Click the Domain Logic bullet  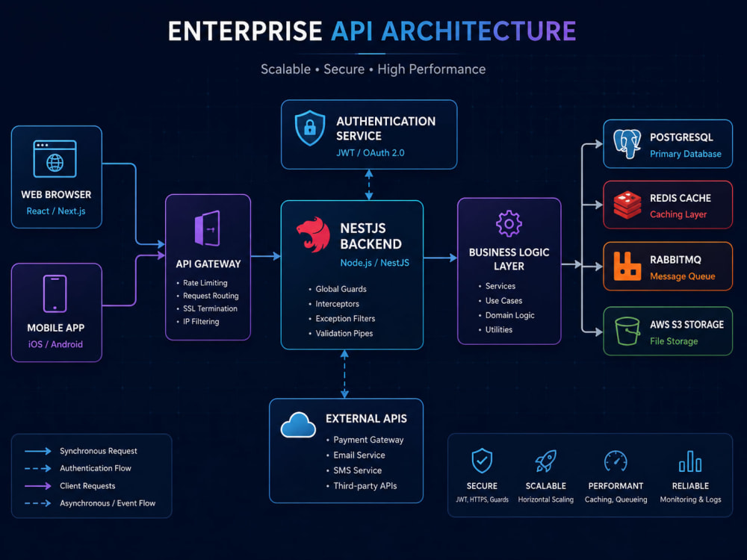coord(506,315)
